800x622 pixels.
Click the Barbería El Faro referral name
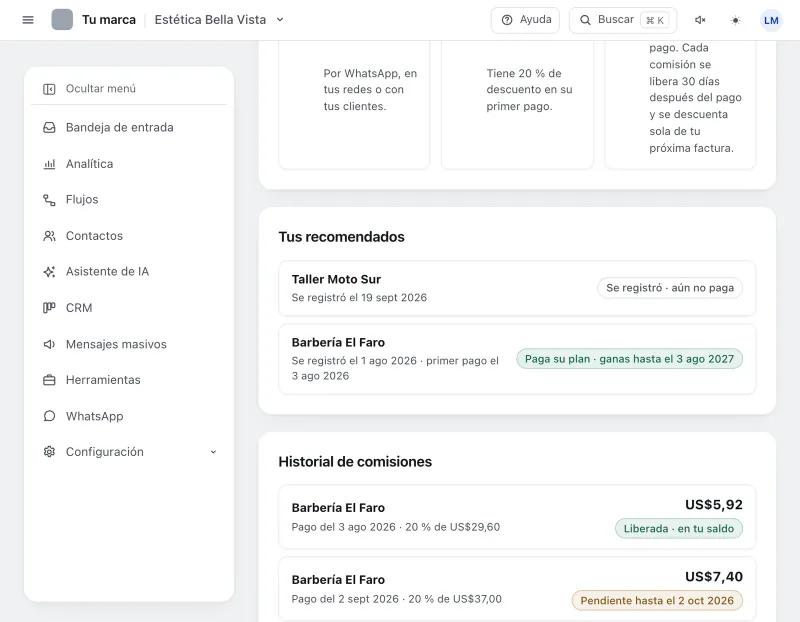pyautogui.click(x=338, y=342)
